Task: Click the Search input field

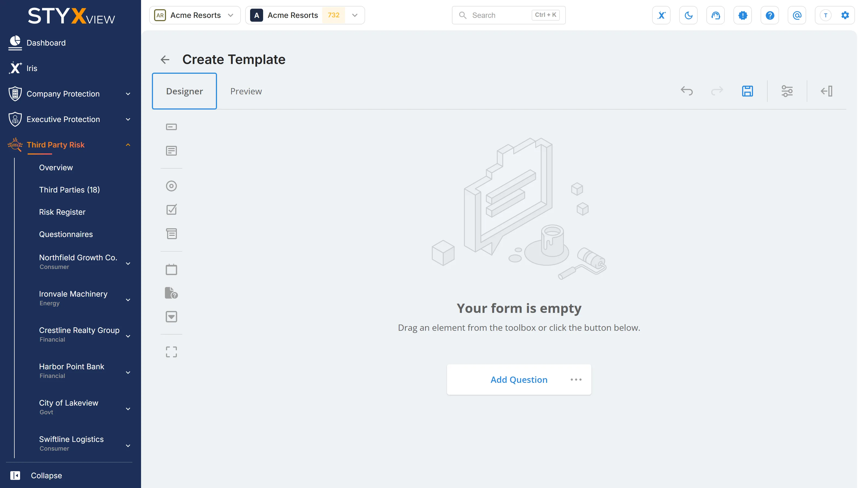Action: tap(509, 15)
